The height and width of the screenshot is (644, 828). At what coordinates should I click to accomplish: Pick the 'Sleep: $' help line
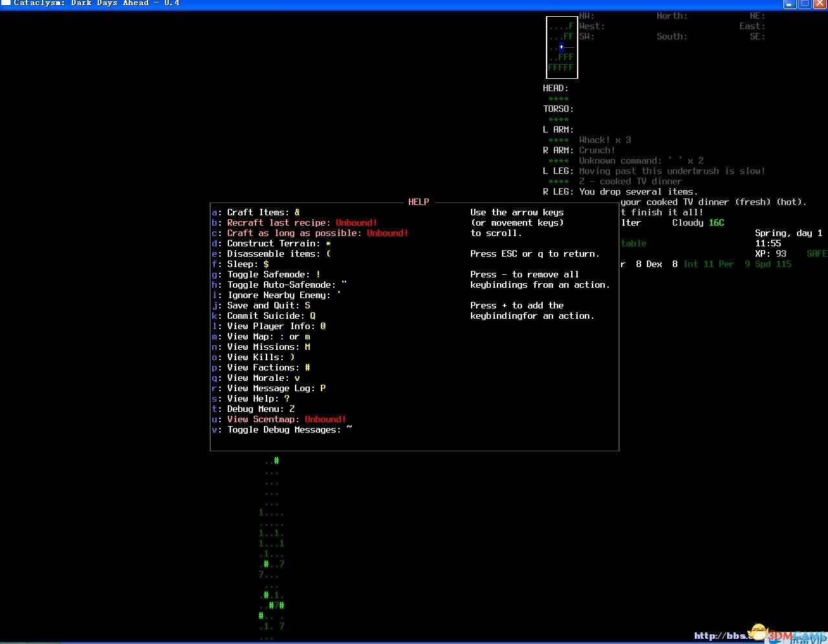[240, 264]
